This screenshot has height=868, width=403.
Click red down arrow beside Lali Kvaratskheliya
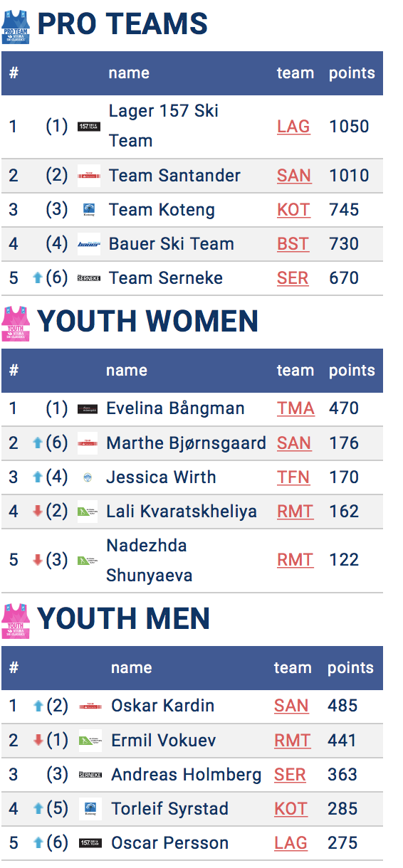(x=38, y=512)
